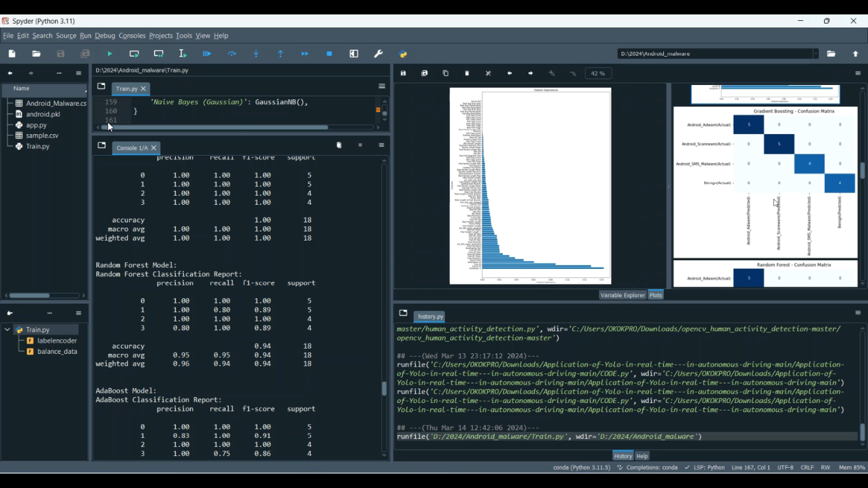This screenshot has width=868, height=488.
Task: Click the plot zoom percentage field
Action: (x=598, y=73)
